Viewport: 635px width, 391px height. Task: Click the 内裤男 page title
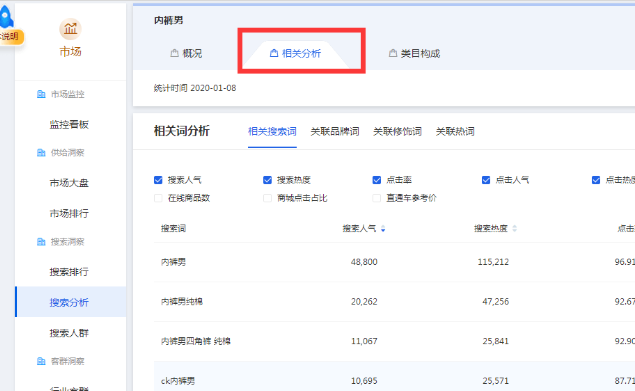tap(168, 20)
